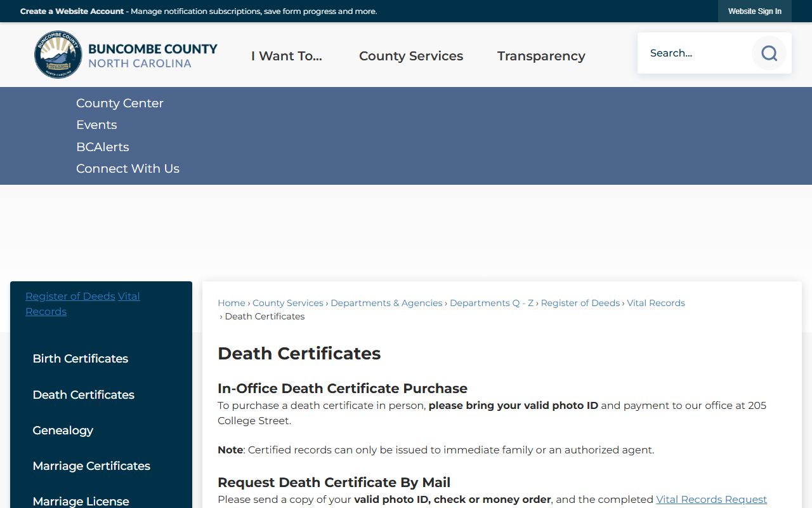Go to Home in the breadcrumb
Screen dimensions: 812x508
(232, 304)
